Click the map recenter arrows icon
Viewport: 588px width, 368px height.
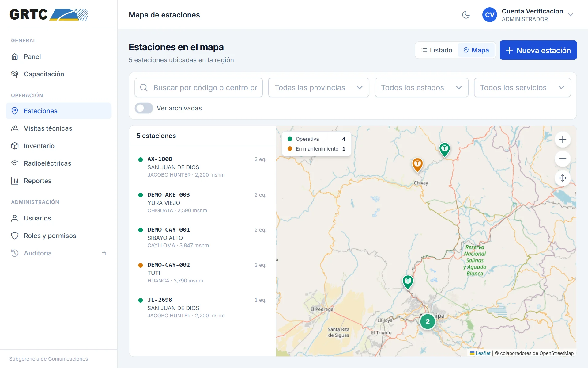coord(563,178)
